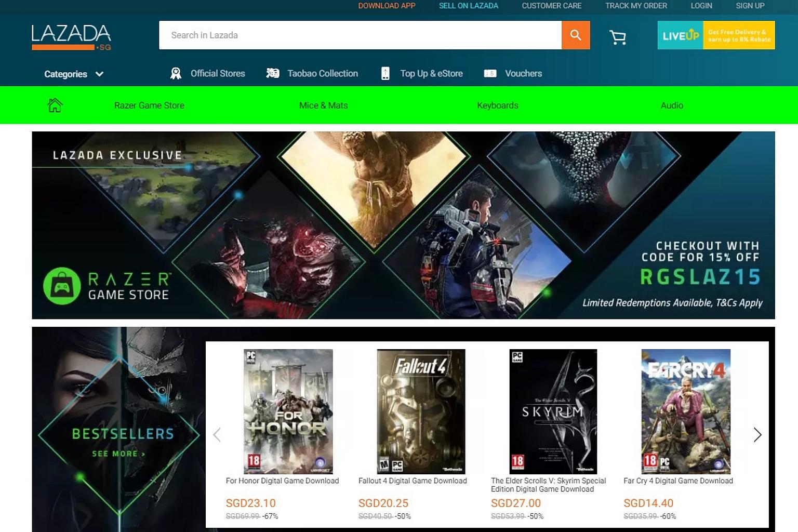Open the Mice & Mats tab
This screenshot has height=532, width=798.
point(323,105)
